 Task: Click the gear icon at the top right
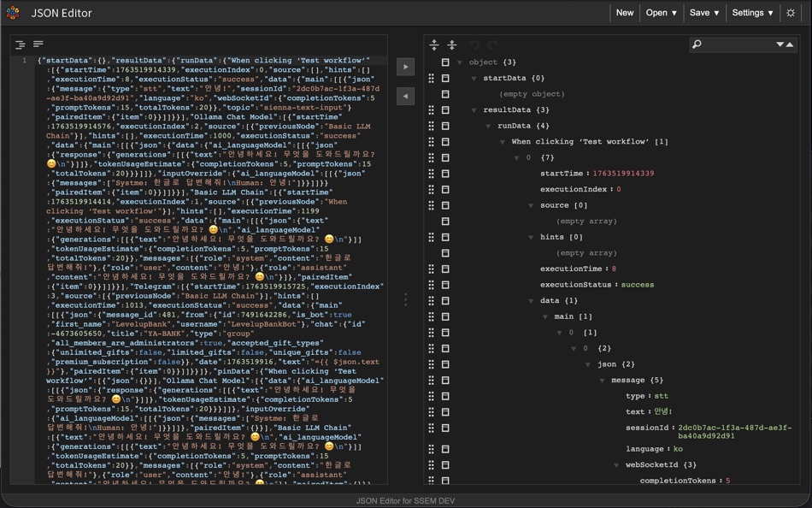pos(791,13)
